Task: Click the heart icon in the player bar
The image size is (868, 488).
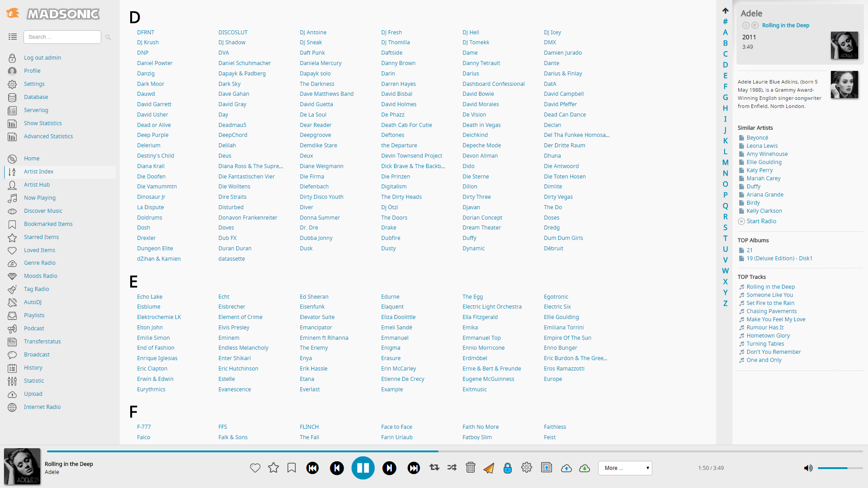Action: pos(255,468)
